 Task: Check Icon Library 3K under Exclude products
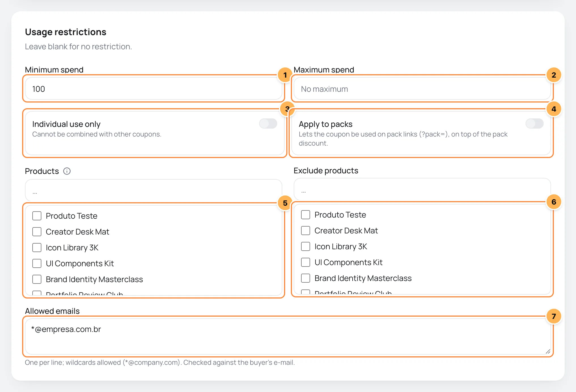[306, 246]
